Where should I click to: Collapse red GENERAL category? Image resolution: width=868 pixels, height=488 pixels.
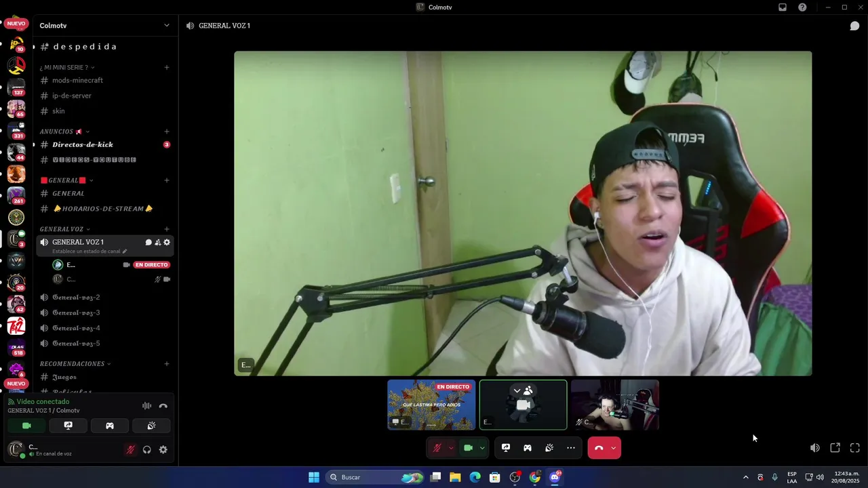coord(66,180)
